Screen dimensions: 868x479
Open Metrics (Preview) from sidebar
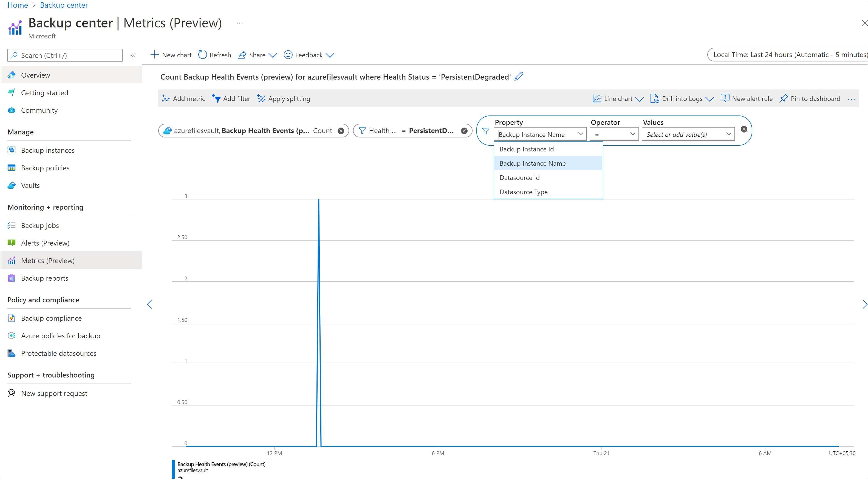47,260
